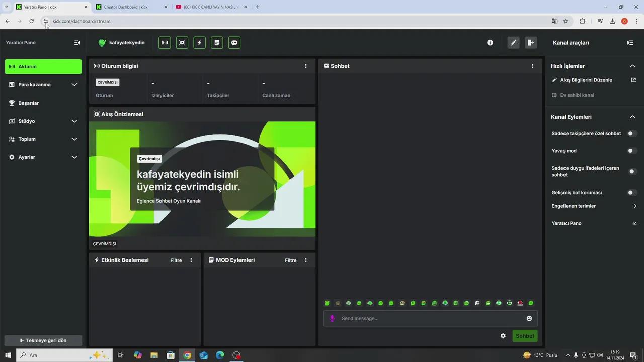Collapse the Hızlı İşlemler panel
This screenshot has width=644, height=362.
pos(632,66)
